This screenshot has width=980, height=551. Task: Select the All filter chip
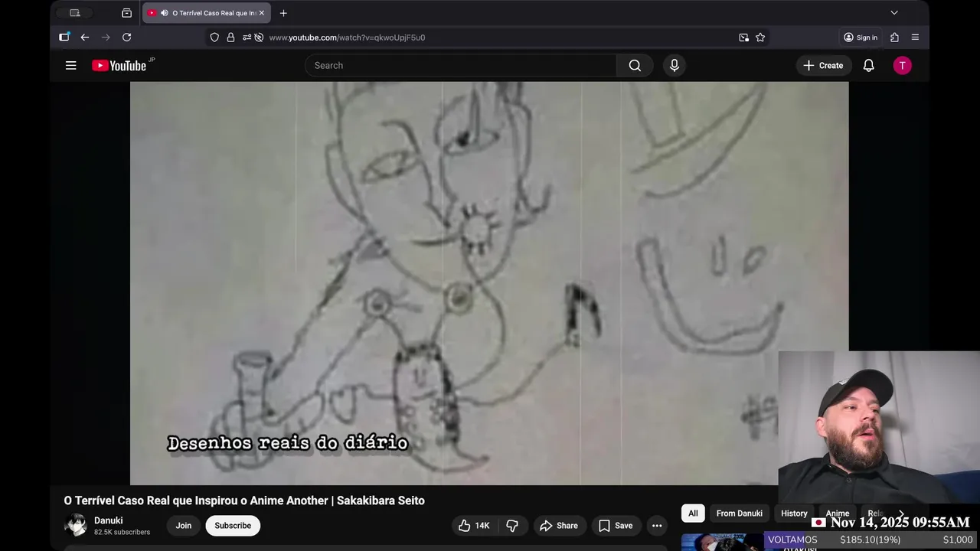point(693,514)
